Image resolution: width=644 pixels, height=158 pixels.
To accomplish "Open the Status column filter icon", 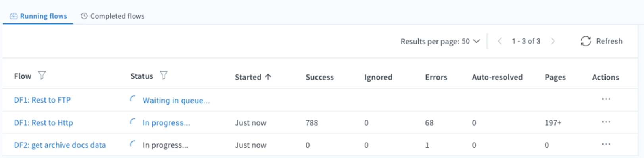I will coord(163,75).
